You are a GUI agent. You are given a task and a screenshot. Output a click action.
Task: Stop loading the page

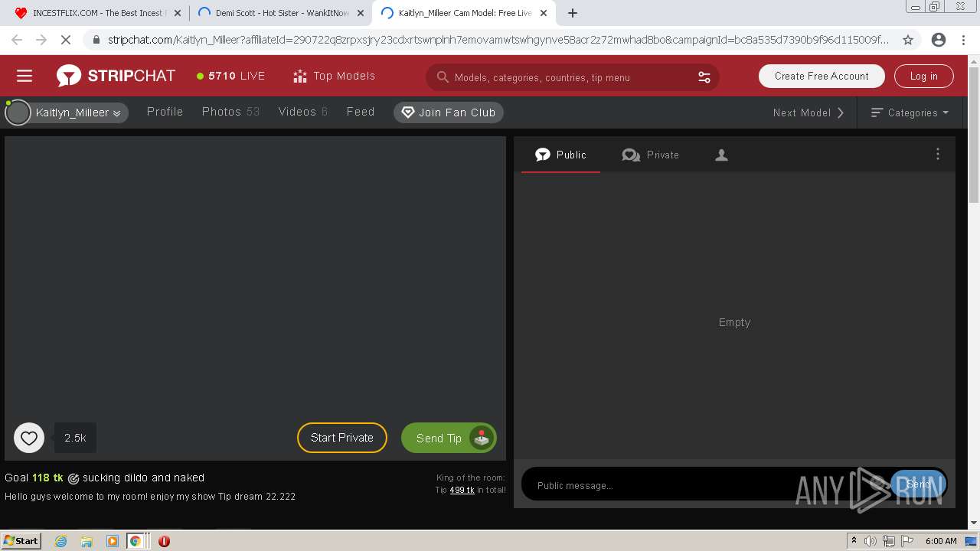pos(66,40)
